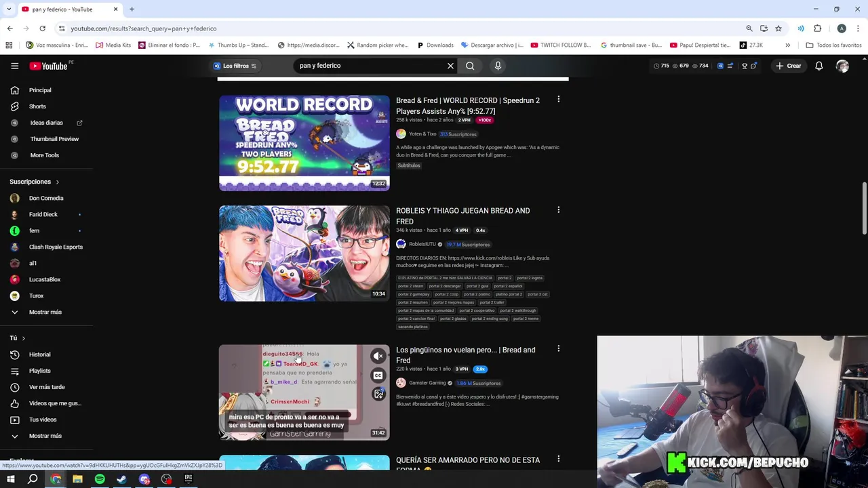The image size is (868, 488).
Task: Open the Playlists icon in sidebar
Action: point(14,371)
